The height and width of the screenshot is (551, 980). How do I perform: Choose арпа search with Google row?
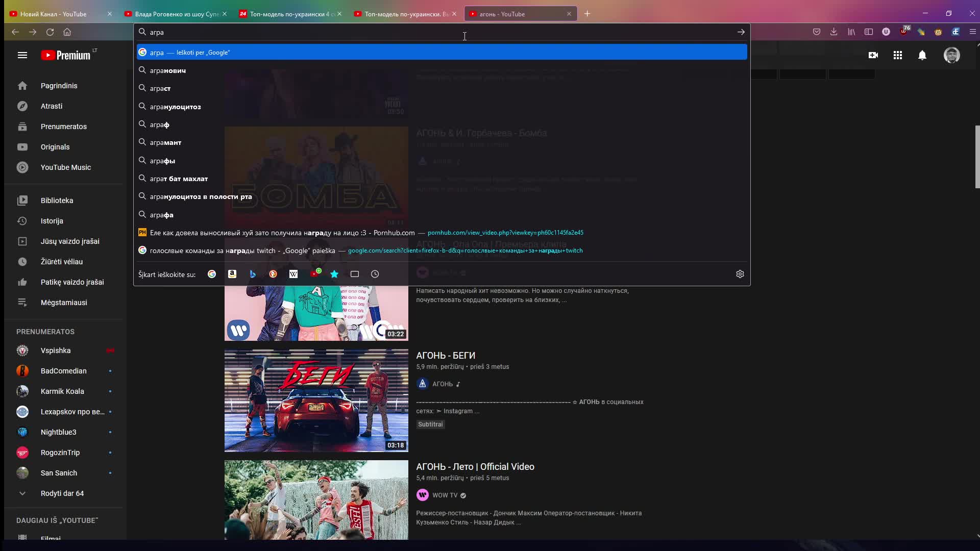(x=442, y=52)
